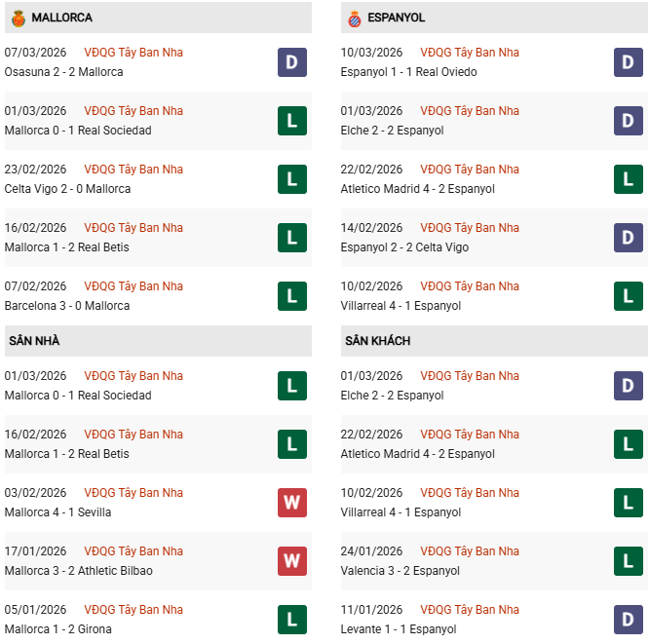Click the L badge for Celta Vigo 2 - 0 Mallorca
Screen dimensions: 649x644
tap(292, 179)
